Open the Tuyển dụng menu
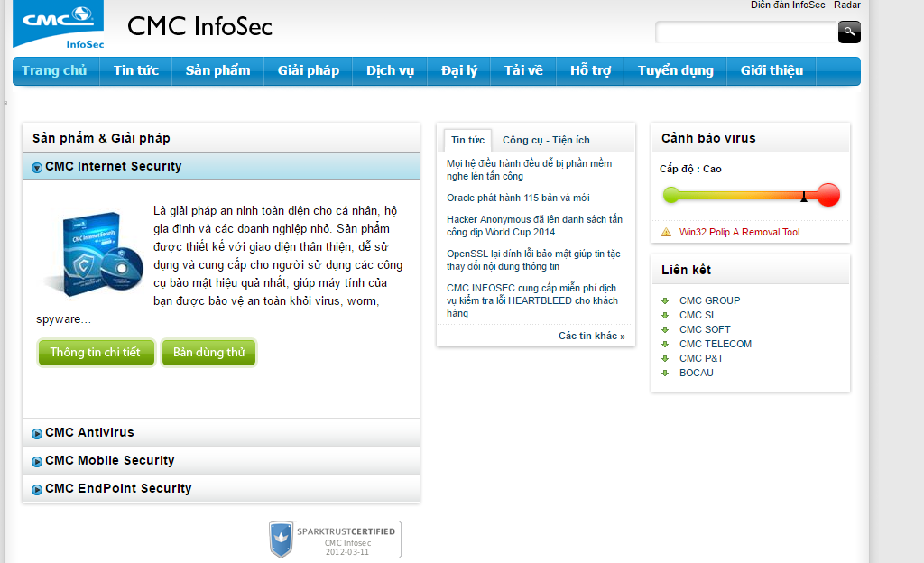924x563 pixels. click(675, 70)
